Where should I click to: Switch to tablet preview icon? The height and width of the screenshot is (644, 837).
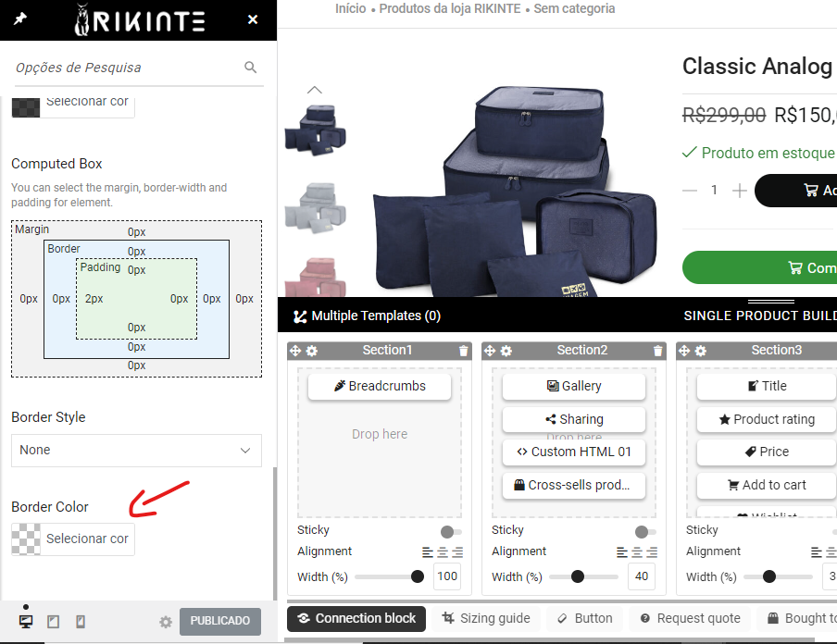point(54,622)
